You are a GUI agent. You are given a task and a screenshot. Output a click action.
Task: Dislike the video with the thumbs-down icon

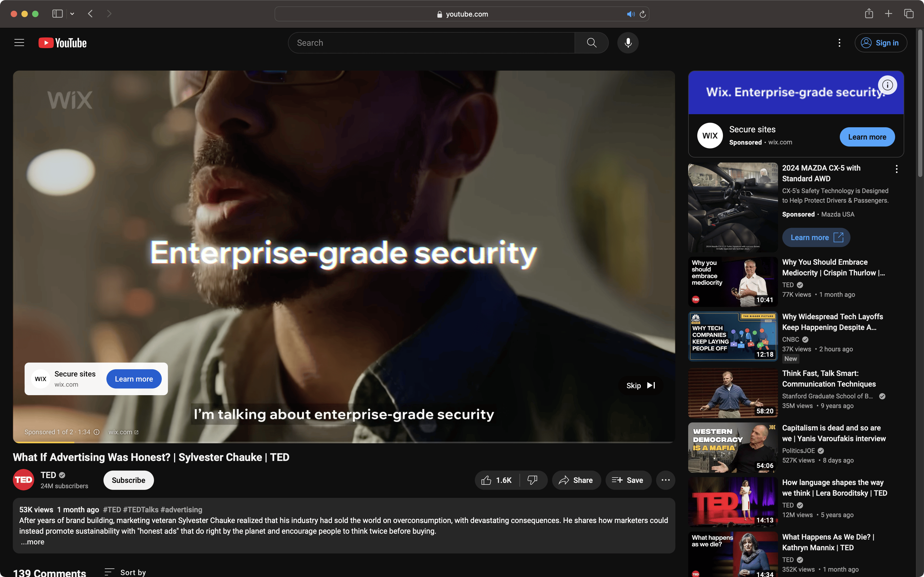[533, 480]
